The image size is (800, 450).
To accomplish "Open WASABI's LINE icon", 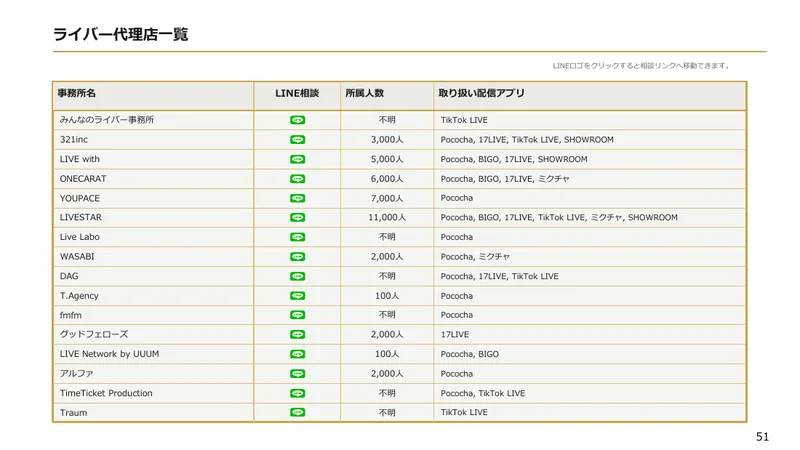I will point(297,256).
